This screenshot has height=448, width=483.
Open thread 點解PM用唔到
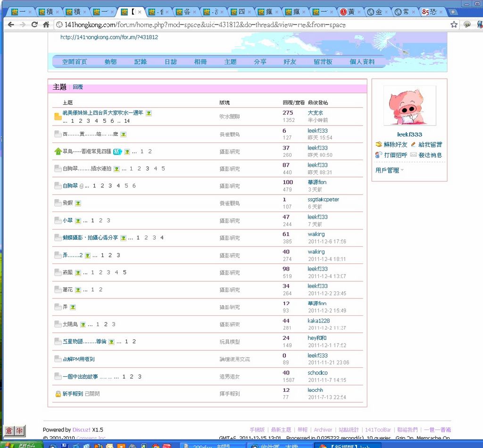[x=78, y=359]
